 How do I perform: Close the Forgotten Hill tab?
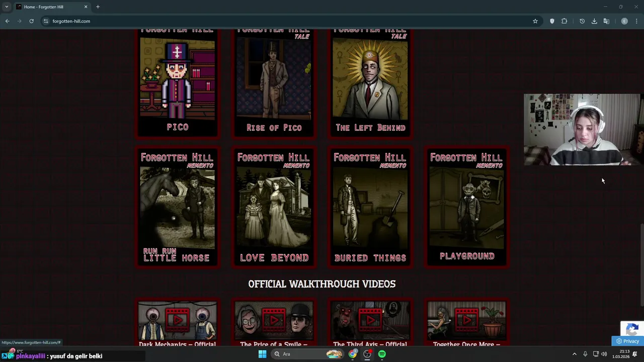click(86, 7)
